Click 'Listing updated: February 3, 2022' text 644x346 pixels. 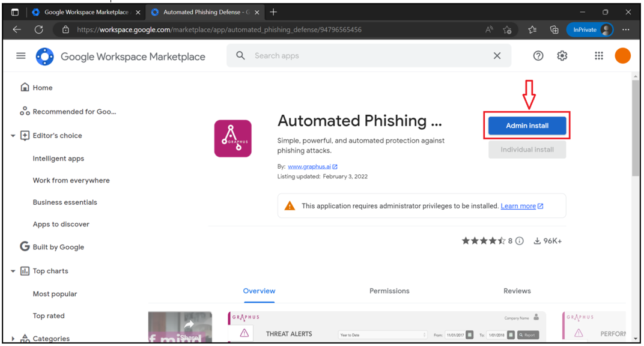click(323, 177)
